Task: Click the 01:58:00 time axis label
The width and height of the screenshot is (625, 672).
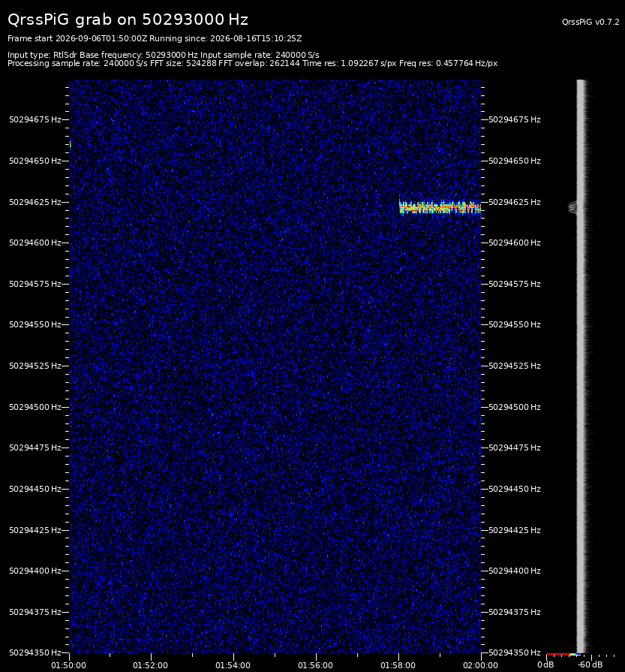Action: pos(398,665)
